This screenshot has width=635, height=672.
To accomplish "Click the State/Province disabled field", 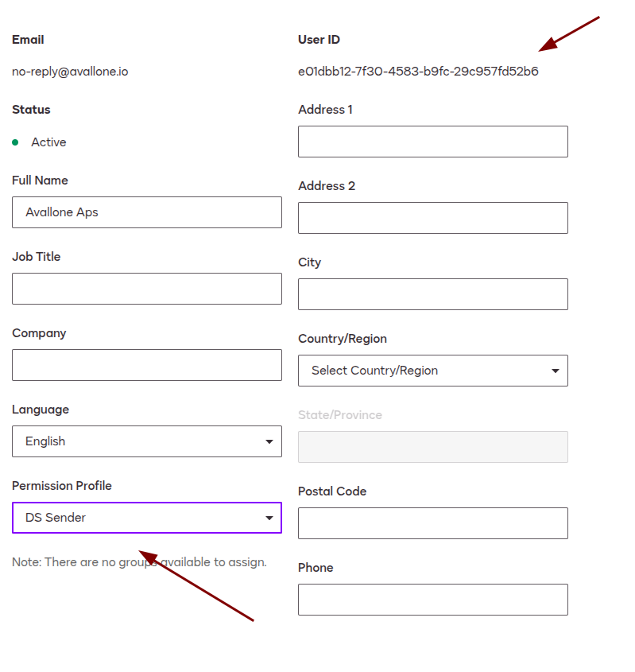I will [433, 447].
